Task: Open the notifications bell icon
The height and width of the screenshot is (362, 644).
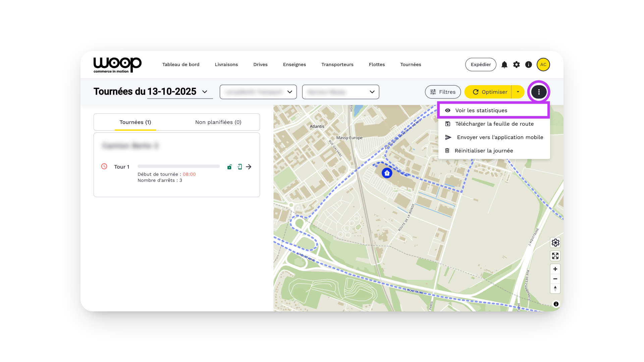Action: click(504, 65)
